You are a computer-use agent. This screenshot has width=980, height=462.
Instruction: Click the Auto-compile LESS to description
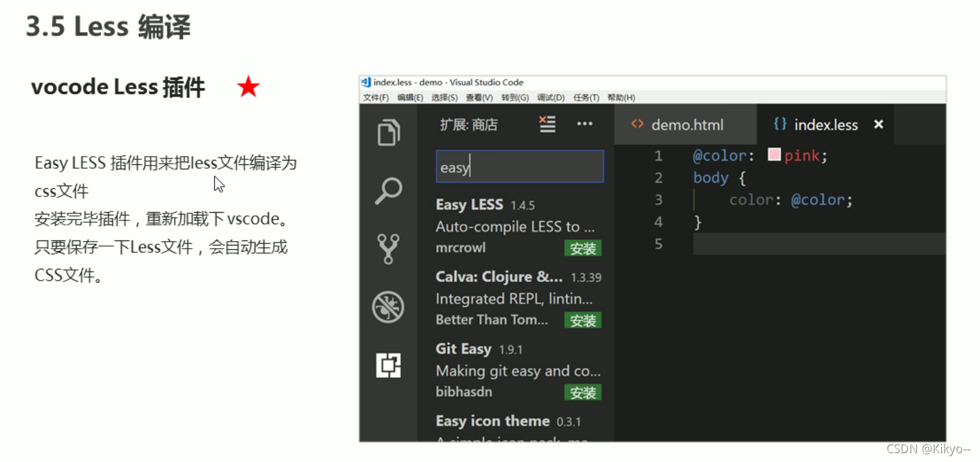click(x=515, y=227)
